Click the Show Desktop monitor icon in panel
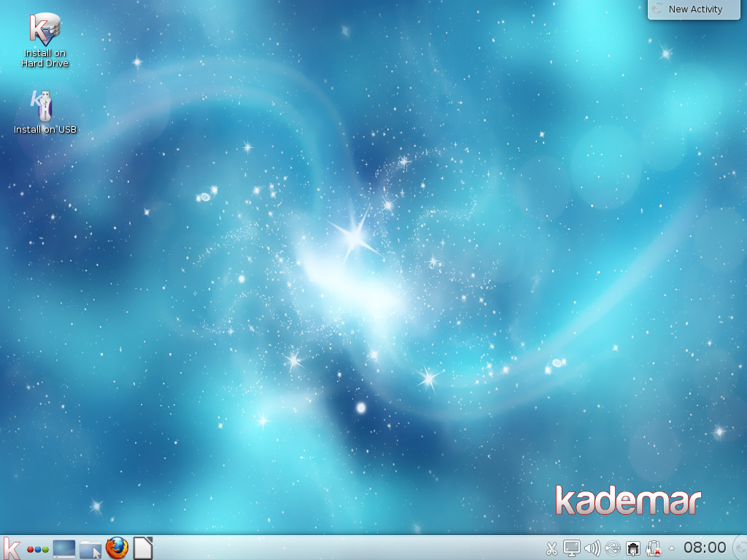 64,548
